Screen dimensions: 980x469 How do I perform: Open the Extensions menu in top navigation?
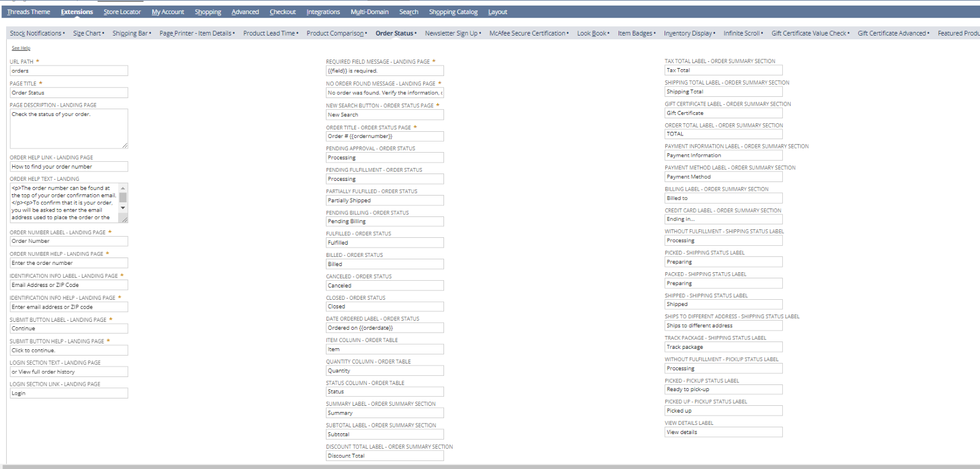77,12
